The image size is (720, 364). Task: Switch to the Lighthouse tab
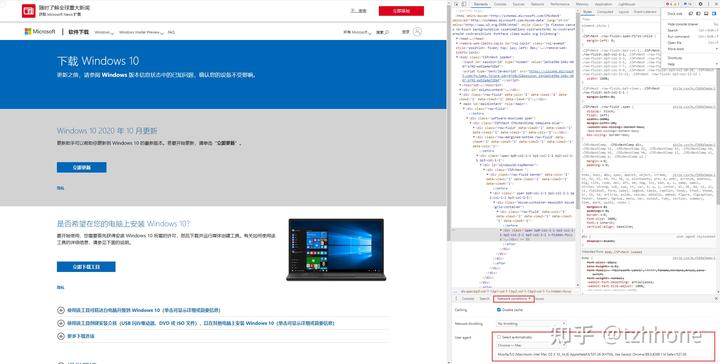[627, 4]
